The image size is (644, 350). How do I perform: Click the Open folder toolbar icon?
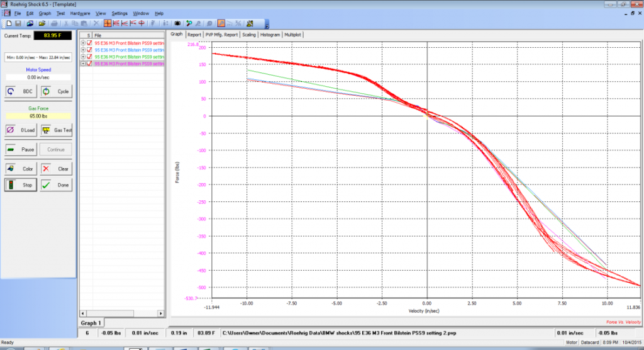point(42,23)
